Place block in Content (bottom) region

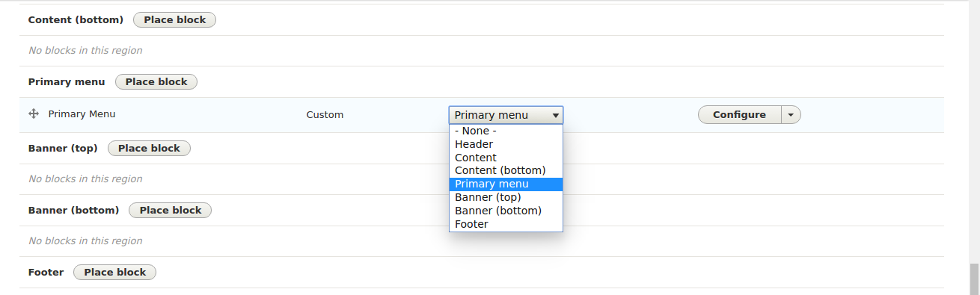click(174, 20)
